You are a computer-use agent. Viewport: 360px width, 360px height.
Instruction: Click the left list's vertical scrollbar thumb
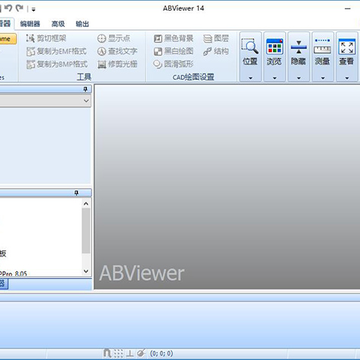(x=86, y=231)
